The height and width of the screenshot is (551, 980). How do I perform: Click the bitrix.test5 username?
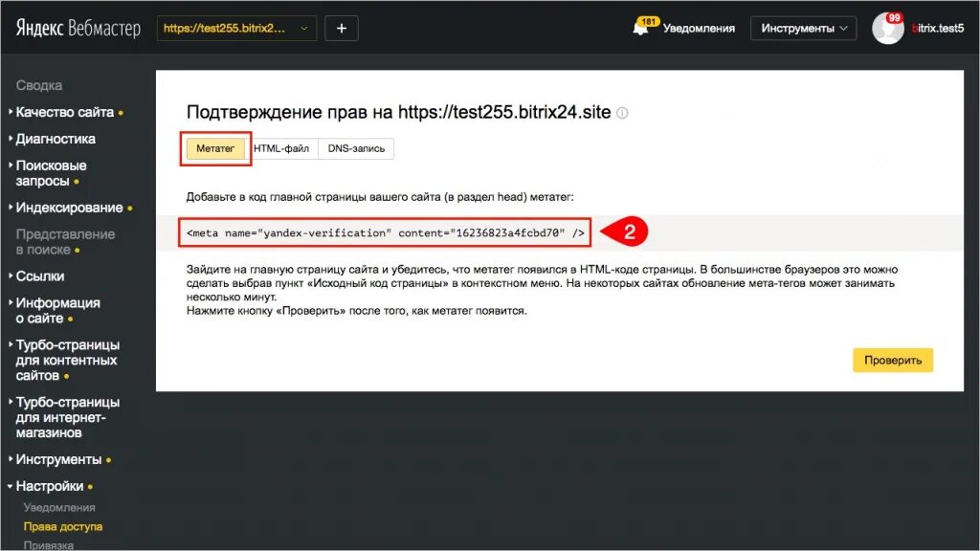938,28
